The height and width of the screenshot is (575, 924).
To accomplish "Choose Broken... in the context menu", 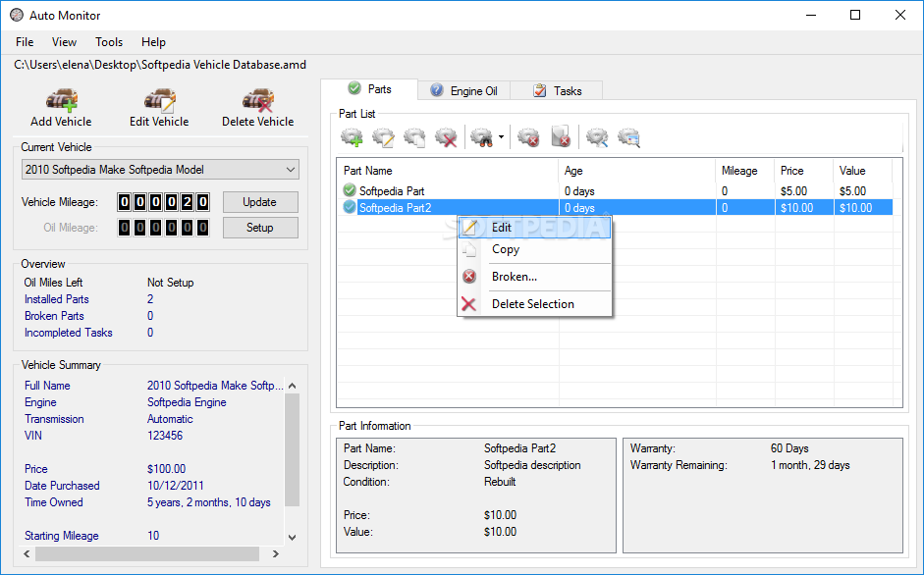I will 534,277.
